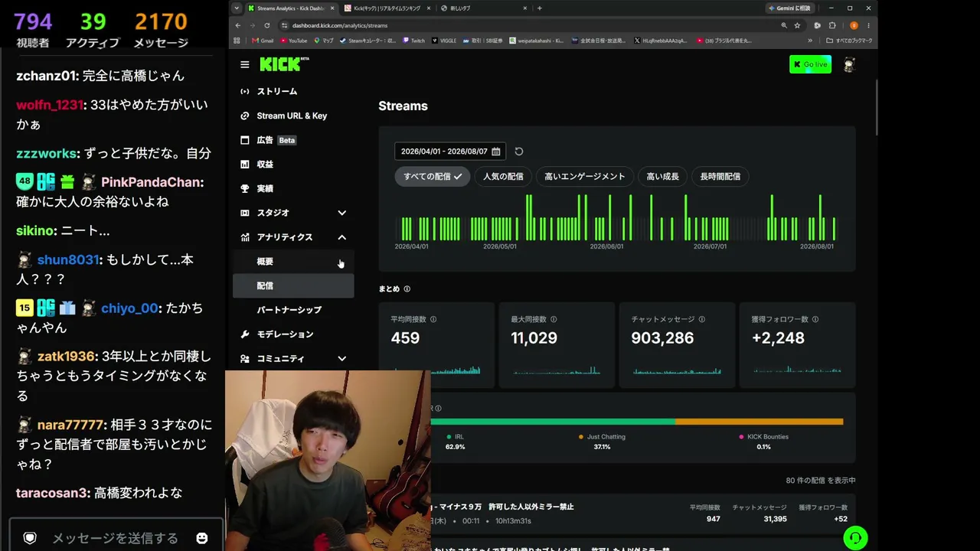Select the 高い成長 filter chip
Viewport: 980px width, 551px height.
point(663,177)
